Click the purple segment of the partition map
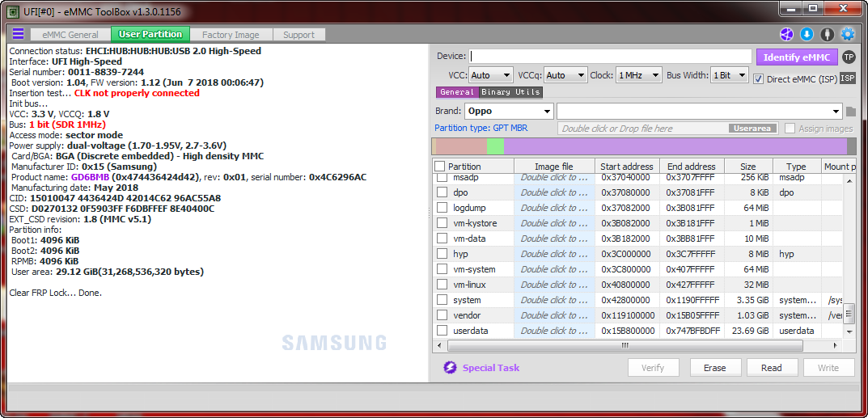The image size is (868, 418). [x=675, y=146]
